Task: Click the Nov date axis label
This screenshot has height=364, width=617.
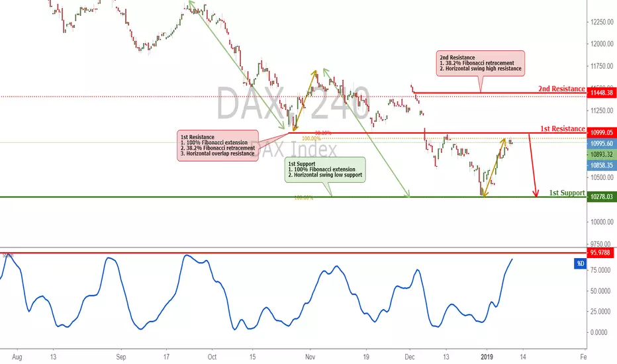Action: 310,357
